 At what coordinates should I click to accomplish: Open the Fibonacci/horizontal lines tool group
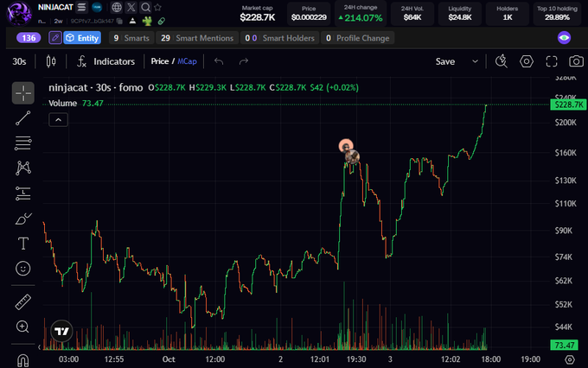tap(22, 143)
